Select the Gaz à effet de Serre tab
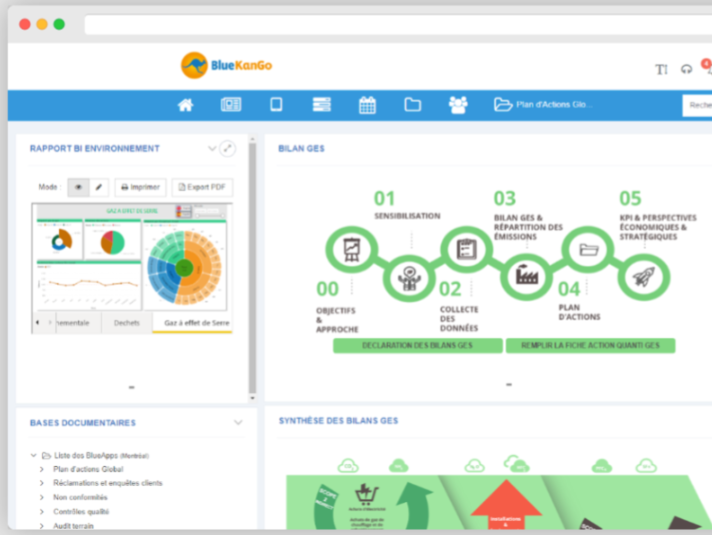The width and height of the screenshot is (712, 535). (193, 323)
